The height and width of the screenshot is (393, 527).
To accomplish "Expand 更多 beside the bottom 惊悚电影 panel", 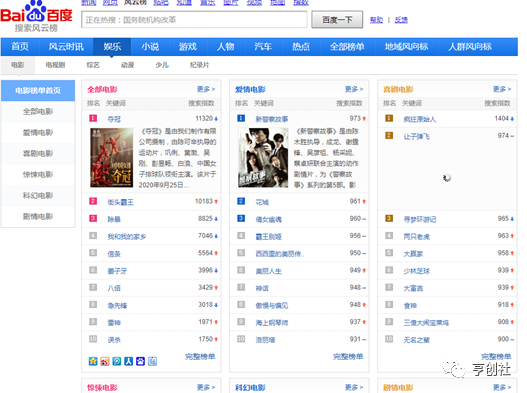I will [x=206, y=387].
